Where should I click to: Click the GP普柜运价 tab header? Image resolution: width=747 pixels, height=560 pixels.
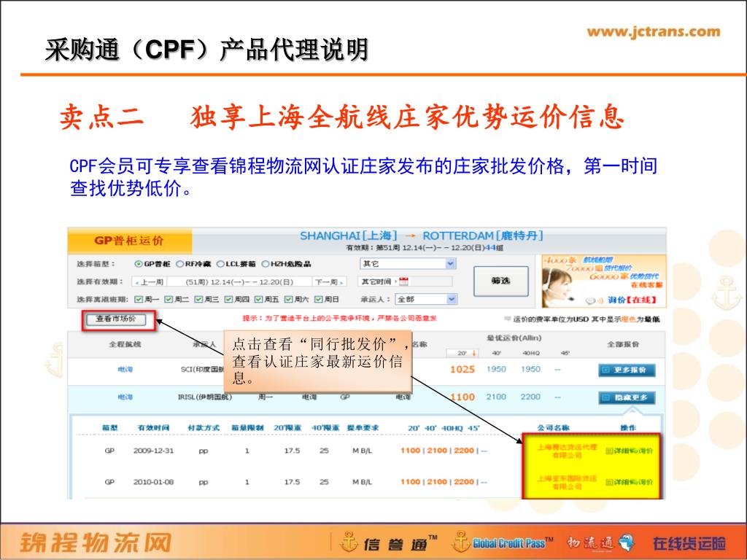point(129,241)
